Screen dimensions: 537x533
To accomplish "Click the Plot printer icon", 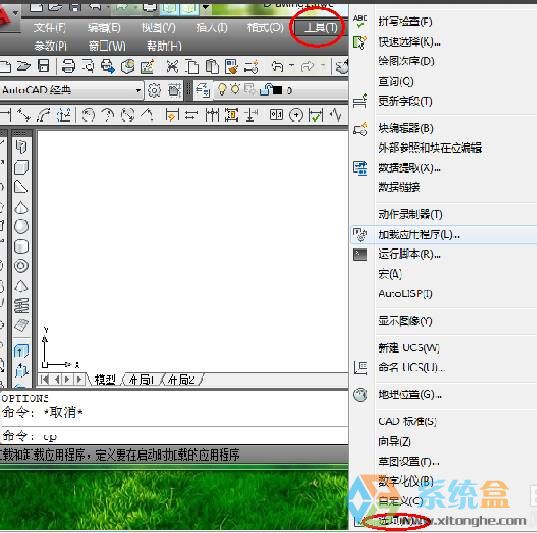I will pos(68,66).
